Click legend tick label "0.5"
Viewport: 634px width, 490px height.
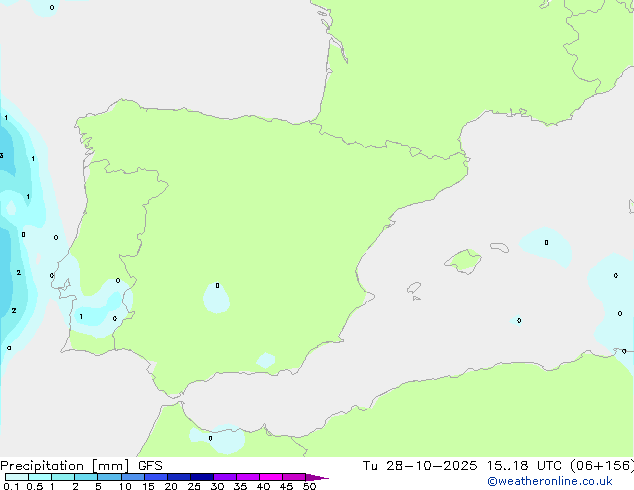pos(34,486)
